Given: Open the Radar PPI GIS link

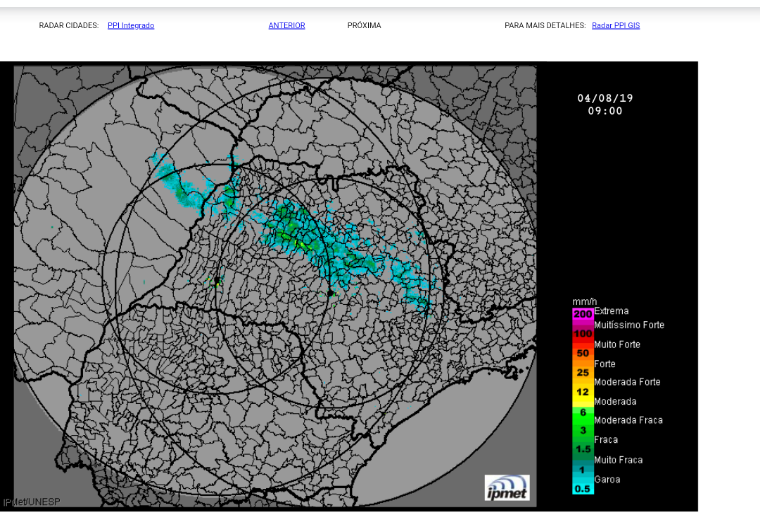Looking at the screenshot, I should pos(616,25).
